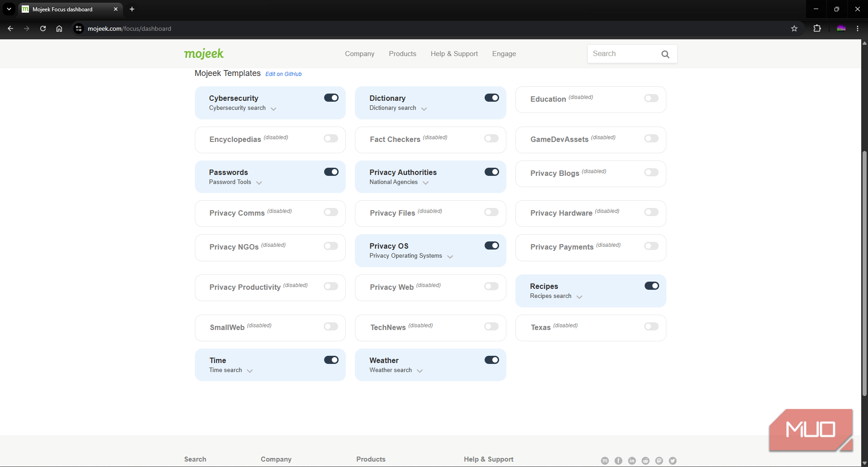Screen dimensions: 868x467
Task: Expand the Privacy Operating Systems chevron
Action: (x=450, y=257)
